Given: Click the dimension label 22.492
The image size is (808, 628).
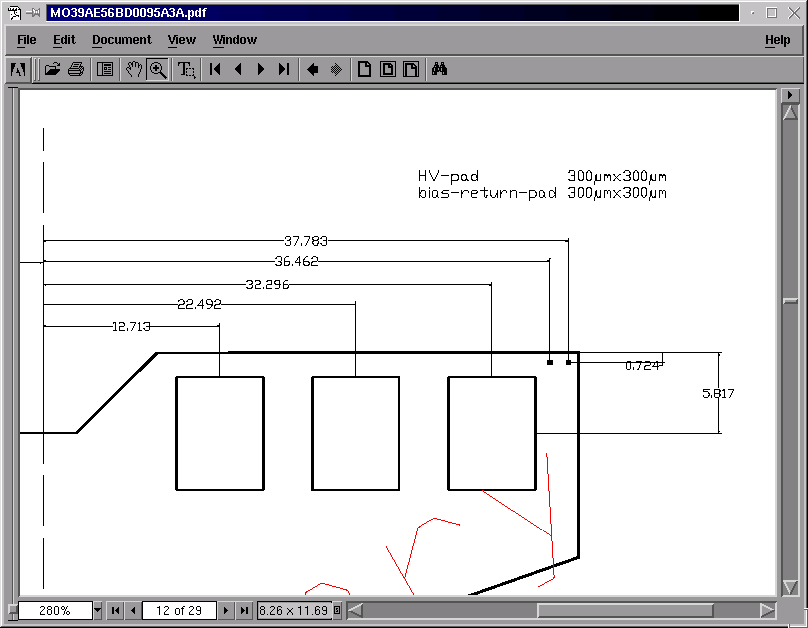Looking at the screenshot, I should (199, 304).
